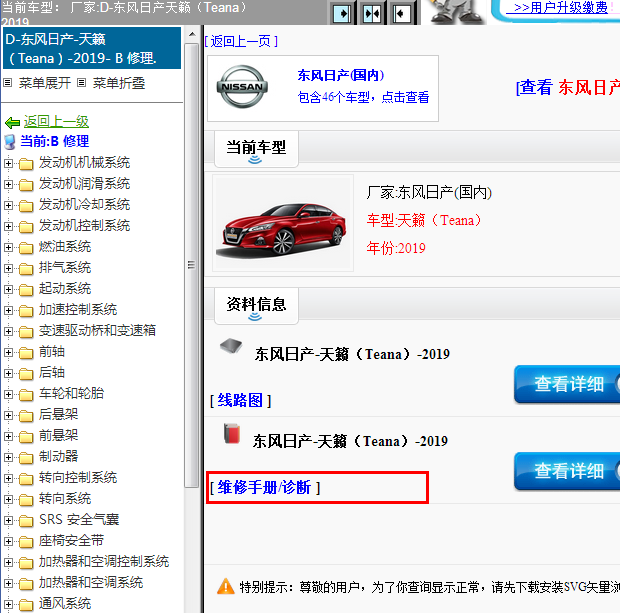Expand the 排气系统 tree node
The width and height of the screenshot is (620, 613).
click(x=8, y=268)
